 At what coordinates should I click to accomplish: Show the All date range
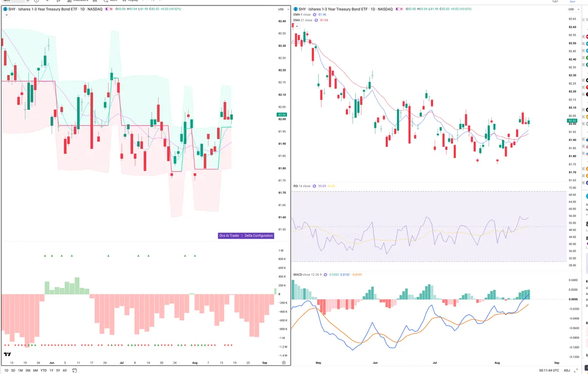[65, 371]
